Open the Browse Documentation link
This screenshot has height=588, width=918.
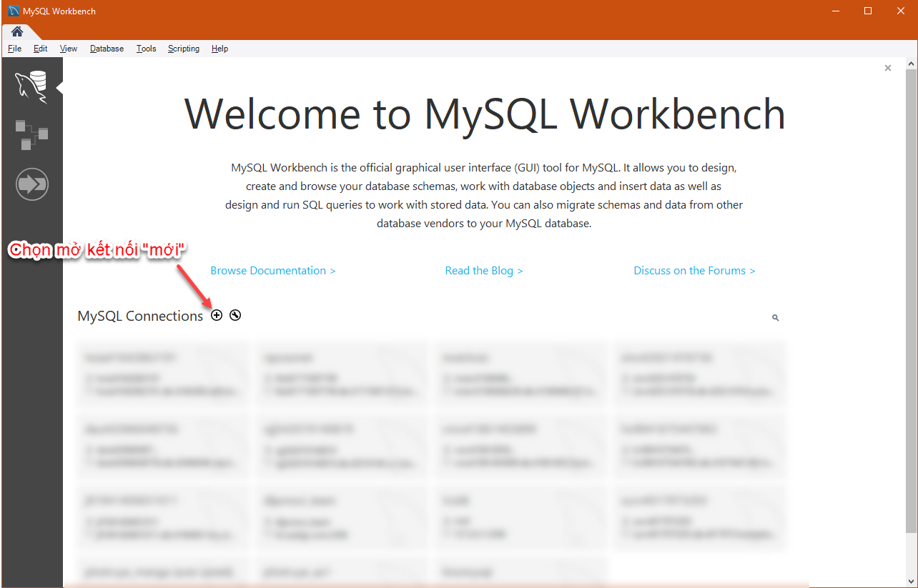click(273, 271)
